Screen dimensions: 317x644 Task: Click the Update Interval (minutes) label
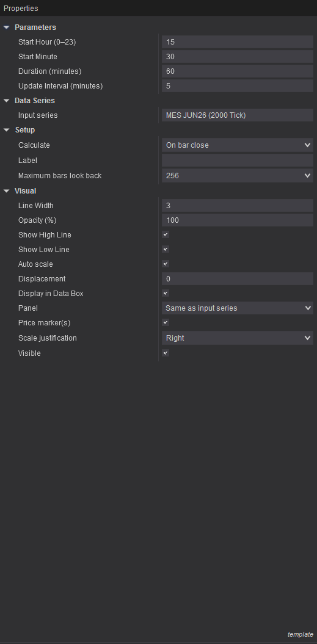click(x=60, y=86)
